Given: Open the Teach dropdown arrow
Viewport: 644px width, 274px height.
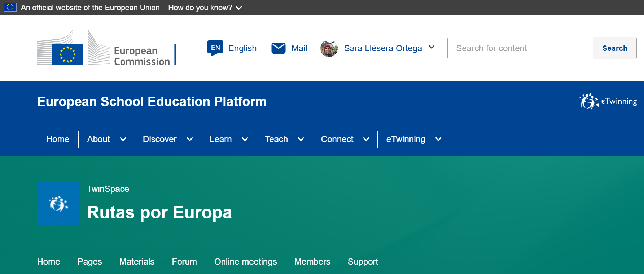Looking at the screenshot, I should tap(301, 139).
